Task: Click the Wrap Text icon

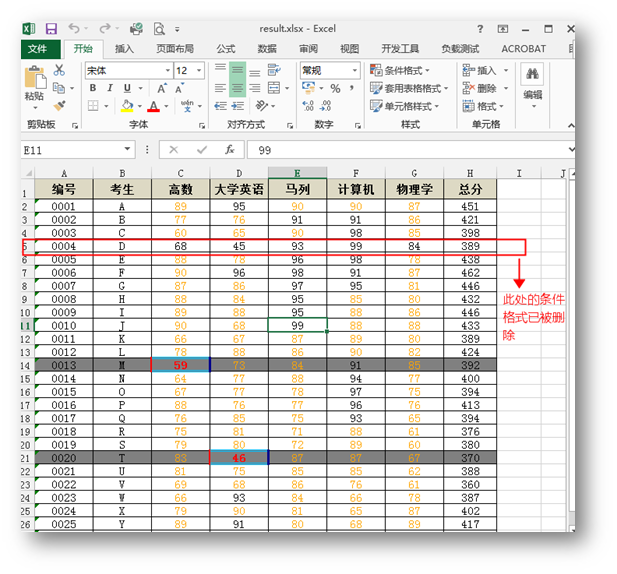Action: (274, 70)
